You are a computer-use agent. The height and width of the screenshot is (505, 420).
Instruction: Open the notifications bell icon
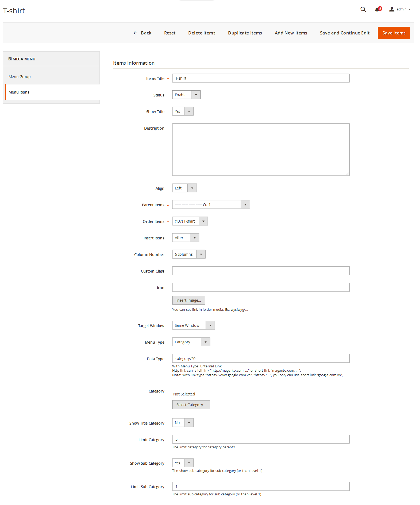point(377,9)
